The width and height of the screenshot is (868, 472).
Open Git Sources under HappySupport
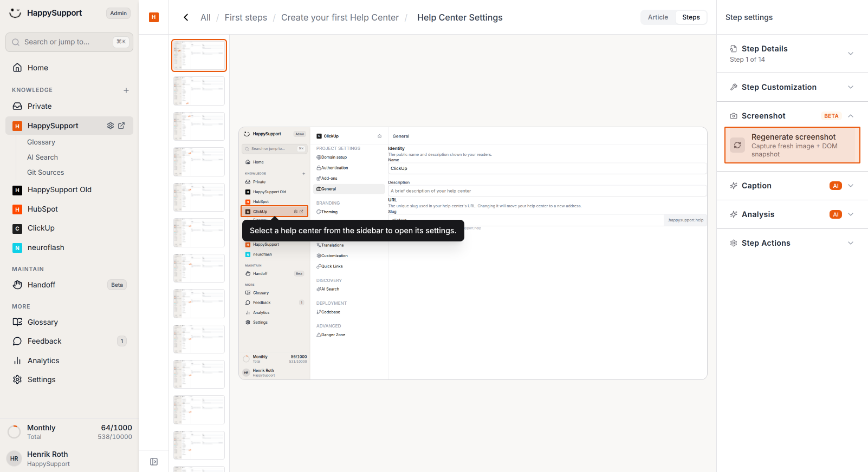point(46,173)
